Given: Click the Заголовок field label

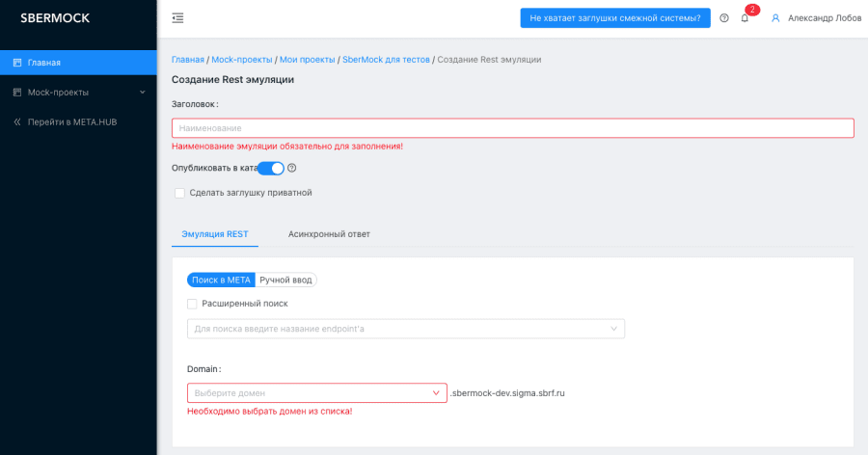Looking at the screenshot, I should pos(195,104).
